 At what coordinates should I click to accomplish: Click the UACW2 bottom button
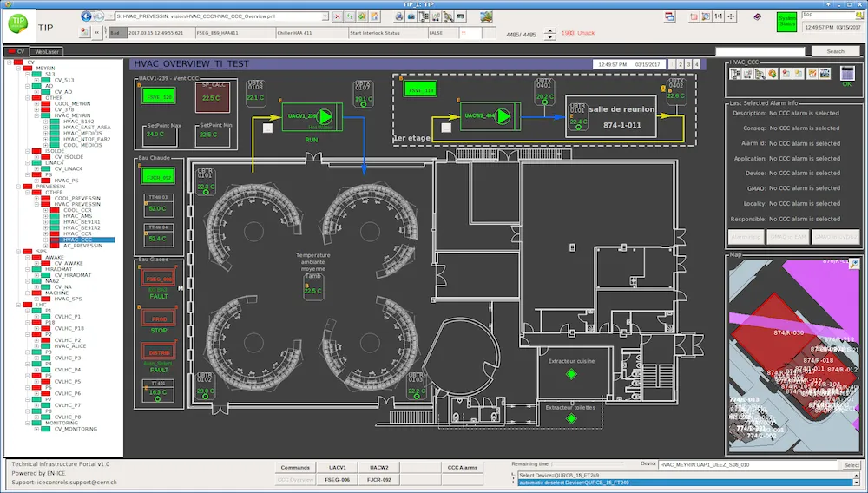379,468
